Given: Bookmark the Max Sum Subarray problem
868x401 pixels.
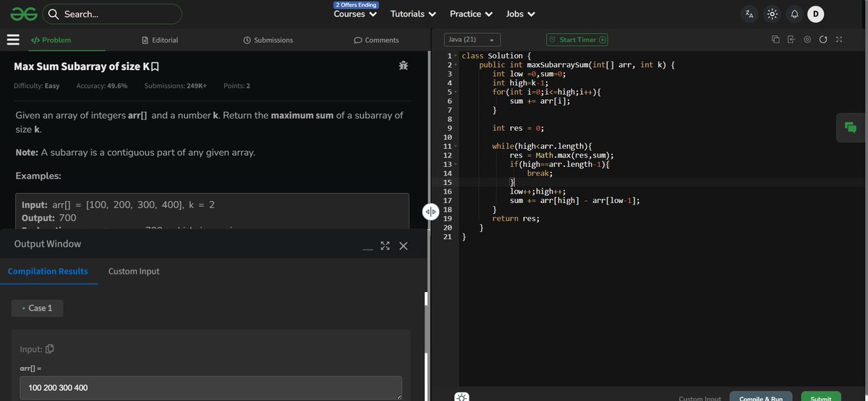Looking at the screenshot, I should 155,67.
